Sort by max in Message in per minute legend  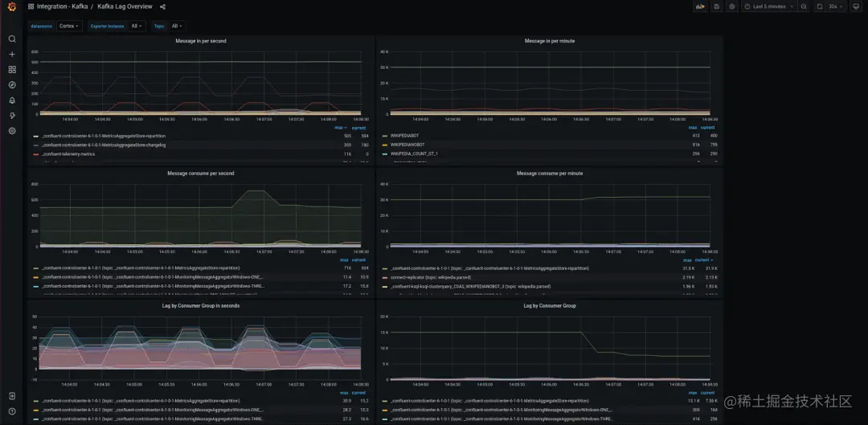point(693,128)
